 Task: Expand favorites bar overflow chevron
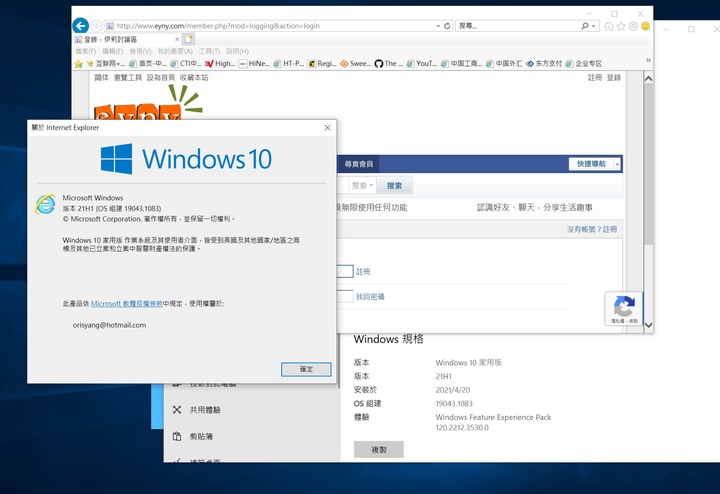pyautogui.click(x=648, y=60)
